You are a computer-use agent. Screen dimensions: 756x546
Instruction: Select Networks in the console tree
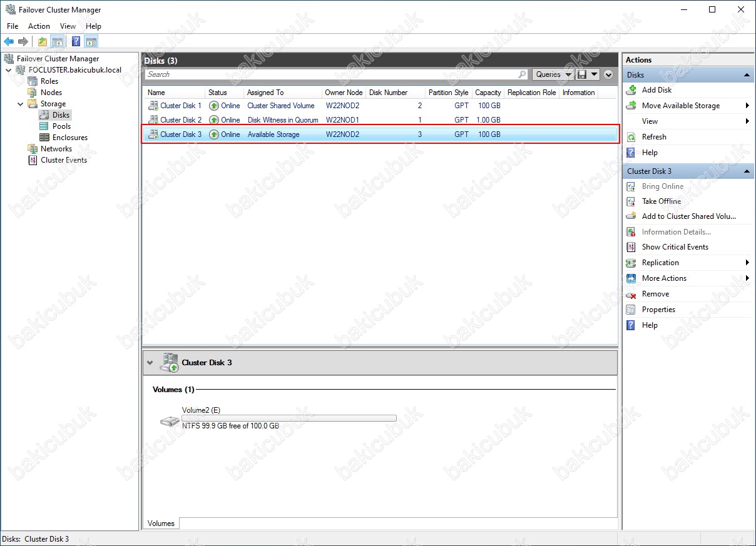click(x=56, y=149)
